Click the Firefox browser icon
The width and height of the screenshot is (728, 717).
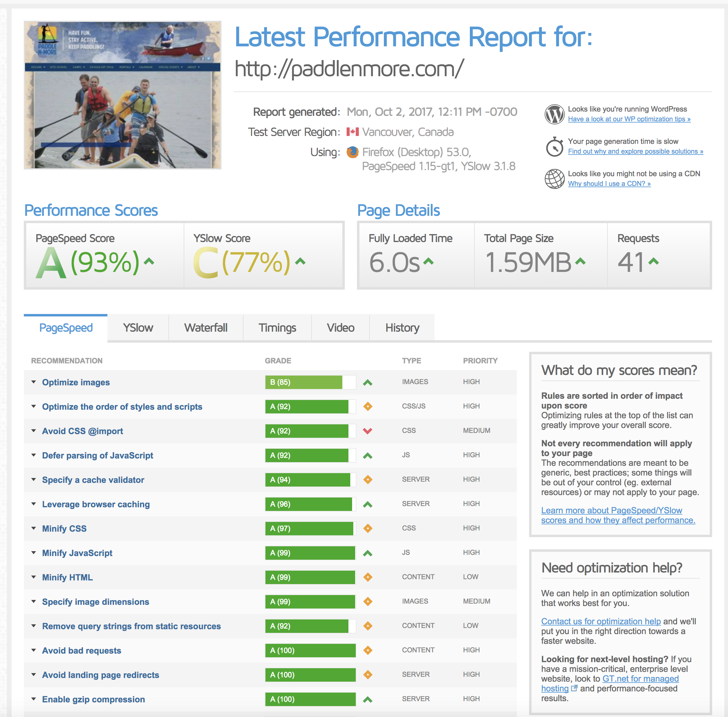(x=352, y=152)
